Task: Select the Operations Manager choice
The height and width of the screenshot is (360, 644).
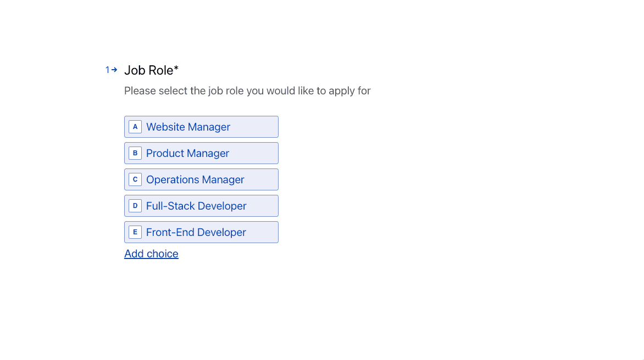Action: [x=201, y=179]
